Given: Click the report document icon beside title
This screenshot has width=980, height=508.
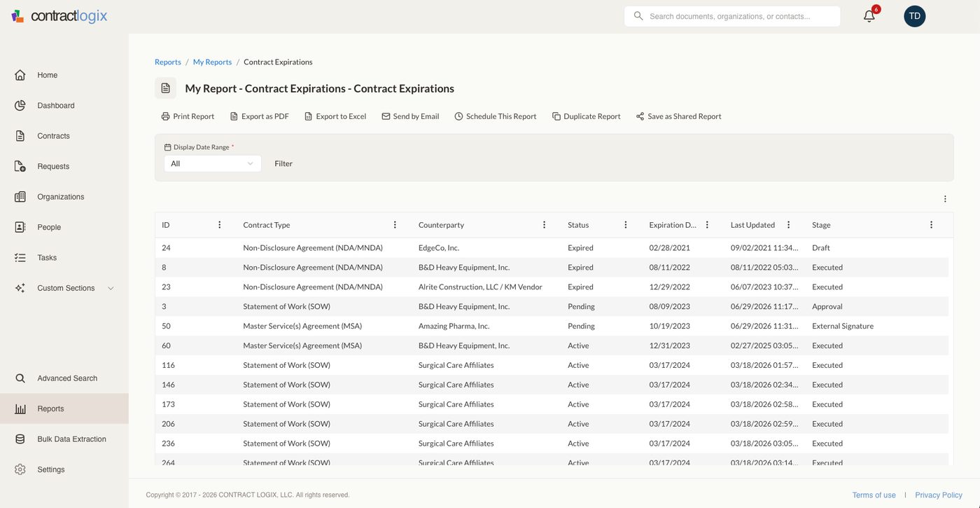Looking at the screenshot, I should click(165, 88).
